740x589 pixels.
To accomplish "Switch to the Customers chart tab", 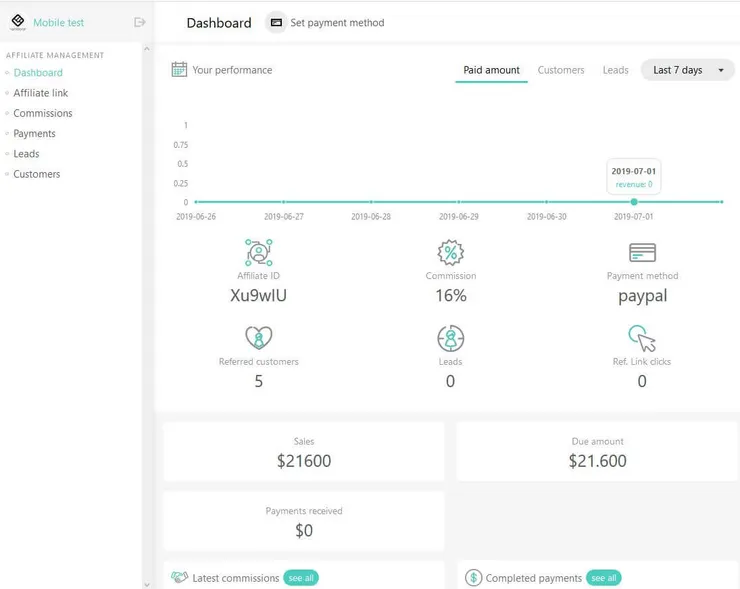I will point(561,70).
